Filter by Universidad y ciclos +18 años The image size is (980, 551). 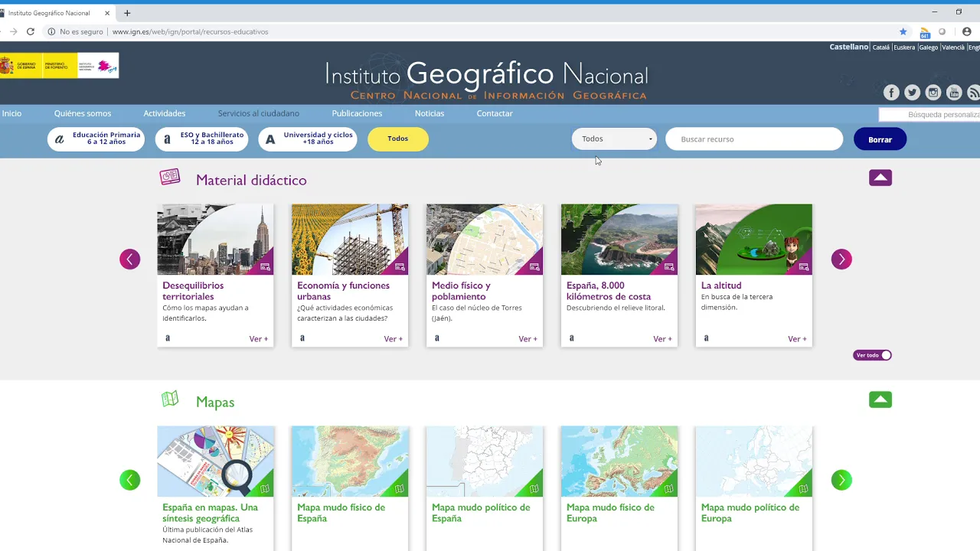[x=307, y=139]
